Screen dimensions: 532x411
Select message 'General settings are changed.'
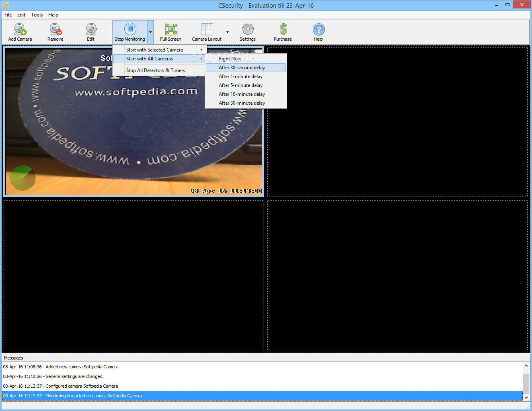[262, 376]
